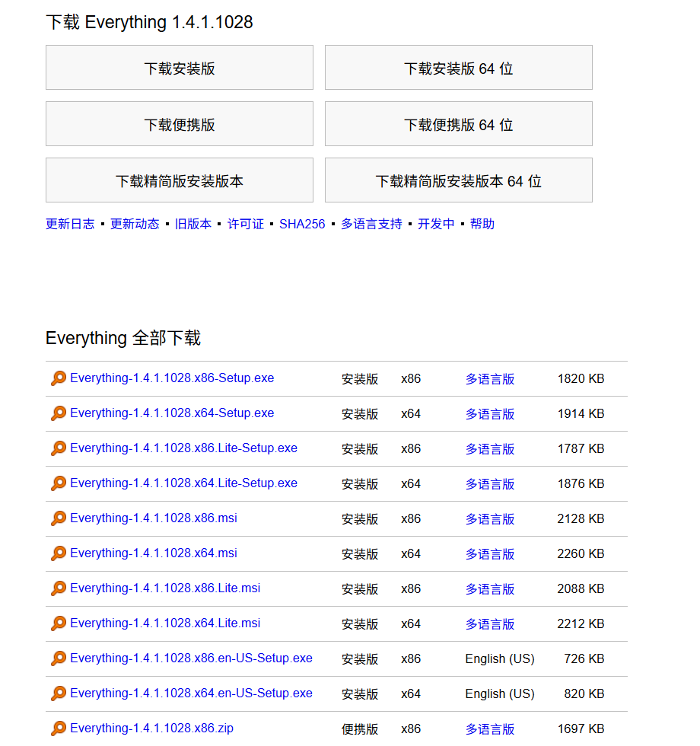
Task: Click the 1820 KB size value
Action: (581, 379)
